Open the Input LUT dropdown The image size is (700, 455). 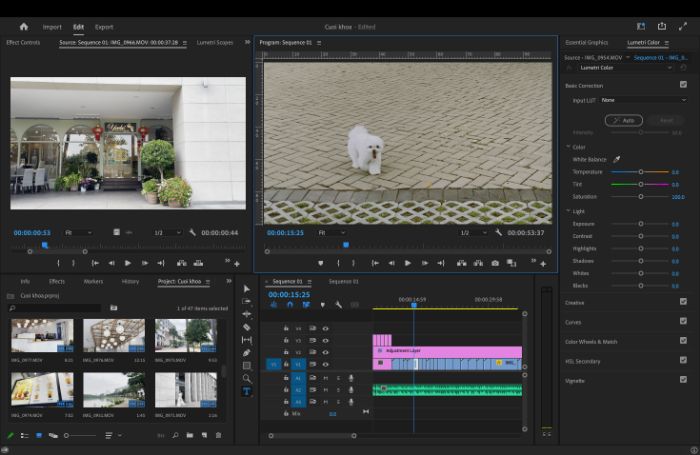pos(643,100)
